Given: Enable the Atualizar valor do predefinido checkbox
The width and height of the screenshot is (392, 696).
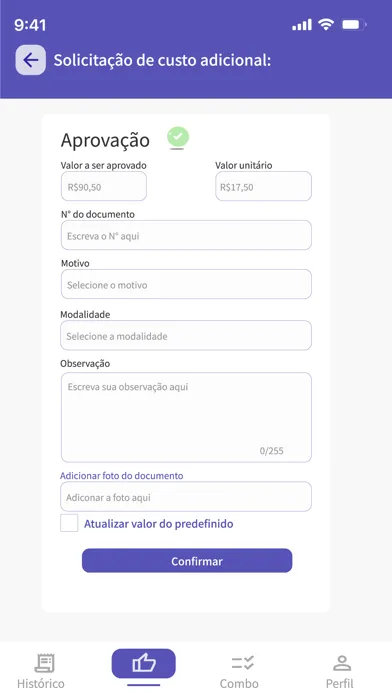Looking at the screenshot, I should [x=69, y=523].
